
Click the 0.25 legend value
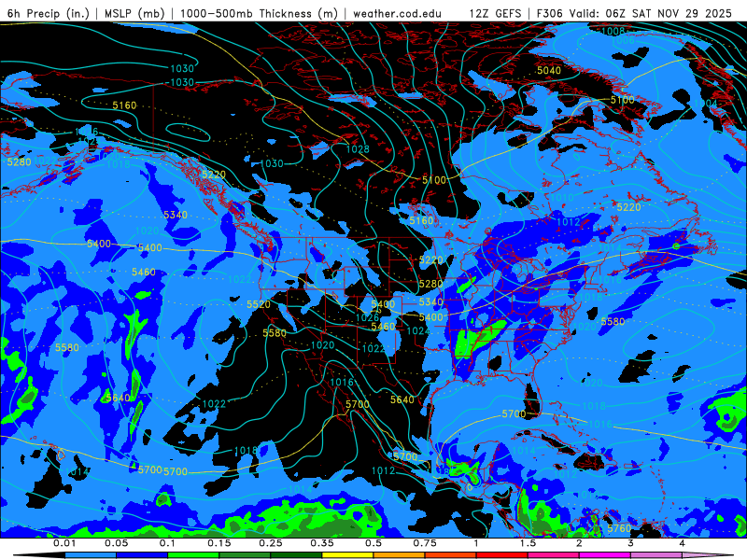(x=271, y=543)
